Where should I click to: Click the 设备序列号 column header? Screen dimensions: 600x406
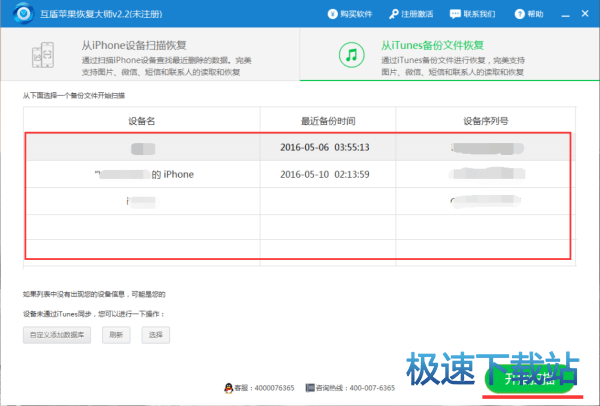(x=486, y=121)
